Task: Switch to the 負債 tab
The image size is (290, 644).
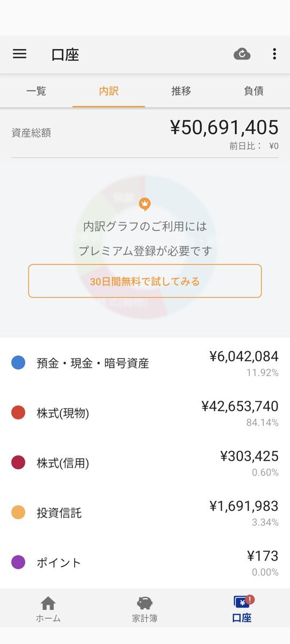Action: click(253, 91)
